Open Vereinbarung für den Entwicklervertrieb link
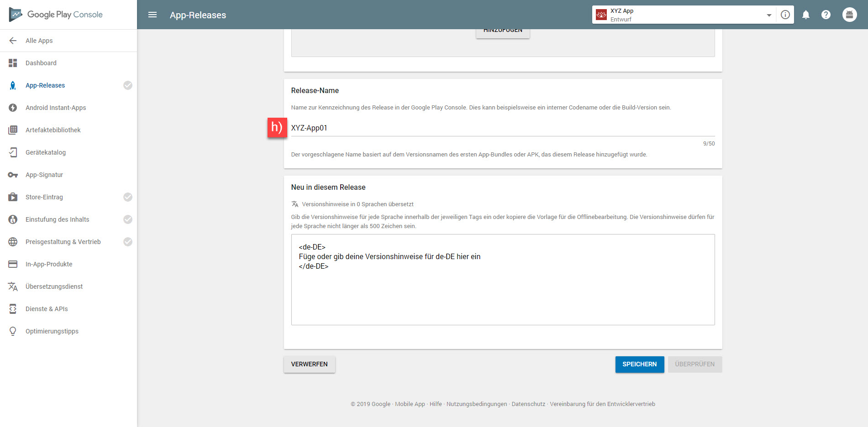Viewport: 868px width, 427px height. [603, 404]
